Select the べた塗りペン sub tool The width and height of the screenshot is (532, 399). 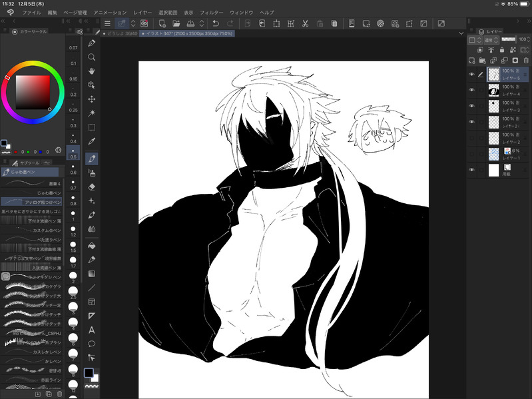31,240
